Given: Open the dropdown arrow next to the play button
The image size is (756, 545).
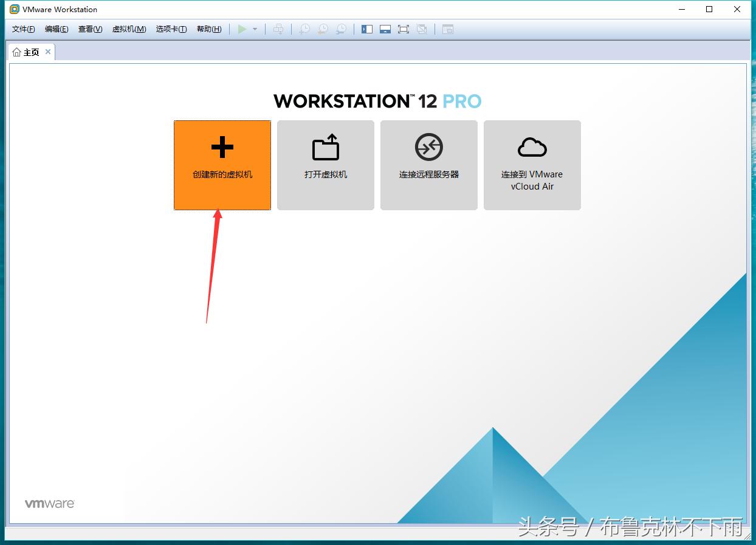Looking at the screenshot, I should point(255,29).
